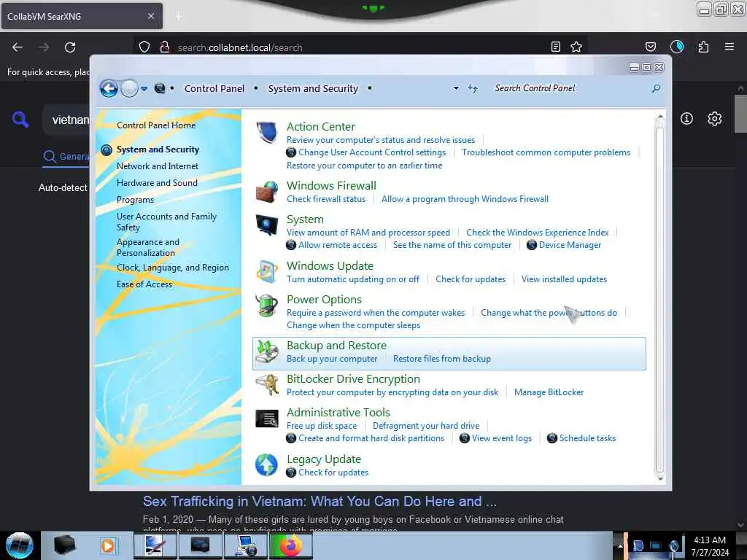Open the SearXNG info icon
The height and width of the screenshot is (560, 747).
pyautogui.click(x=686, y=119)
